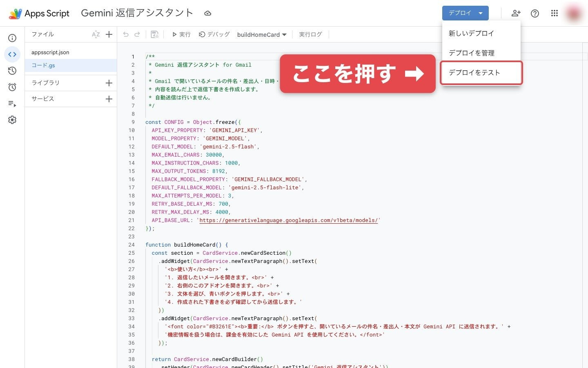
Task: Click the MAX_OUTPUT_TOKENS value 8192
Action: [218, 171]
